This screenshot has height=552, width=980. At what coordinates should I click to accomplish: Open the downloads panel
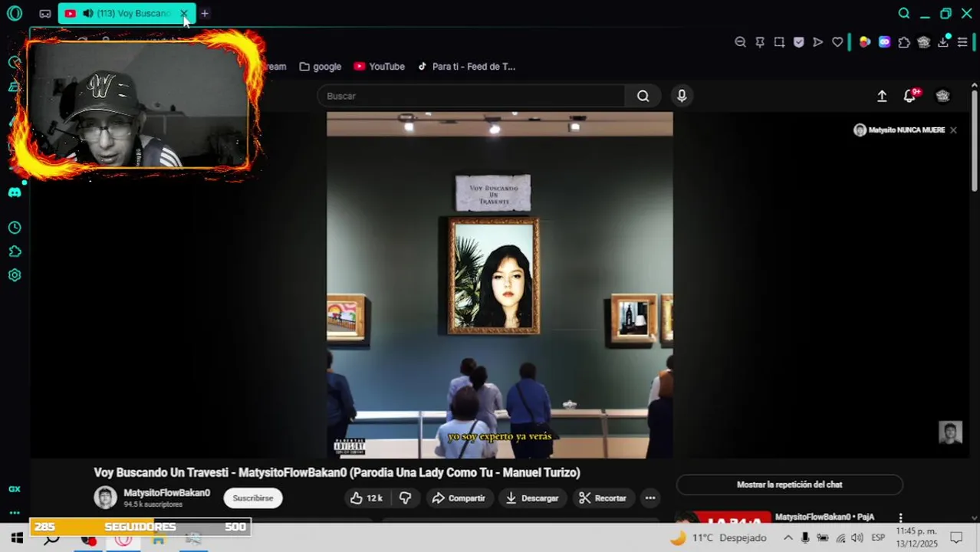point(943,42)
